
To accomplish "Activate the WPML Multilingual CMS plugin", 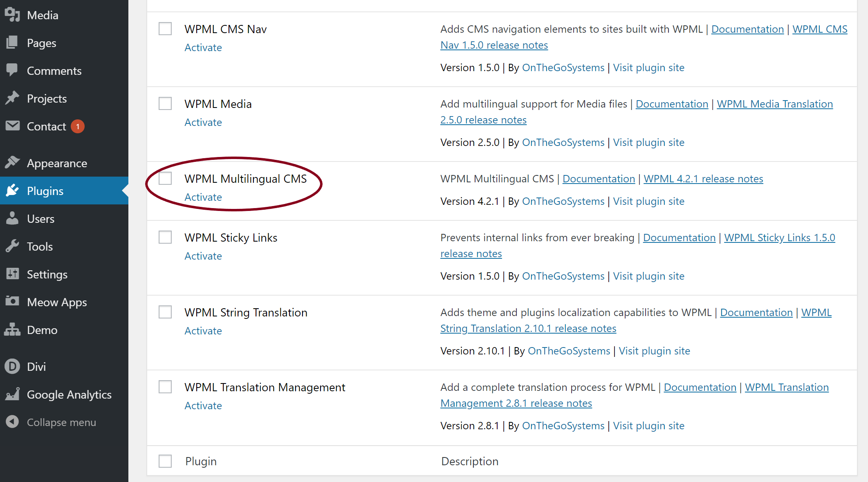I will [203, 197].
